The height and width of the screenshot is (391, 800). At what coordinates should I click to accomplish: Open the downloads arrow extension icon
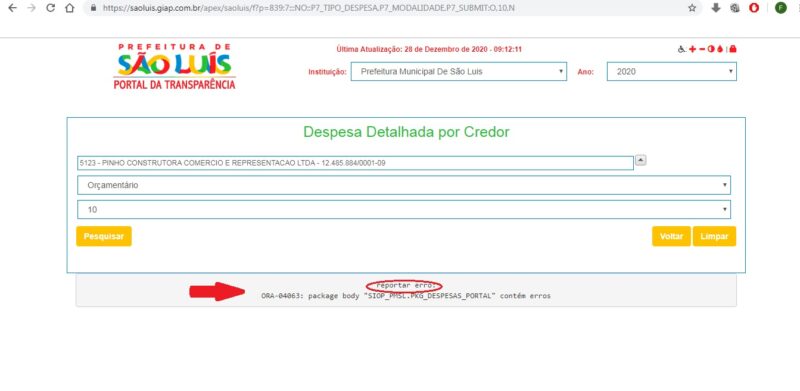716,8
